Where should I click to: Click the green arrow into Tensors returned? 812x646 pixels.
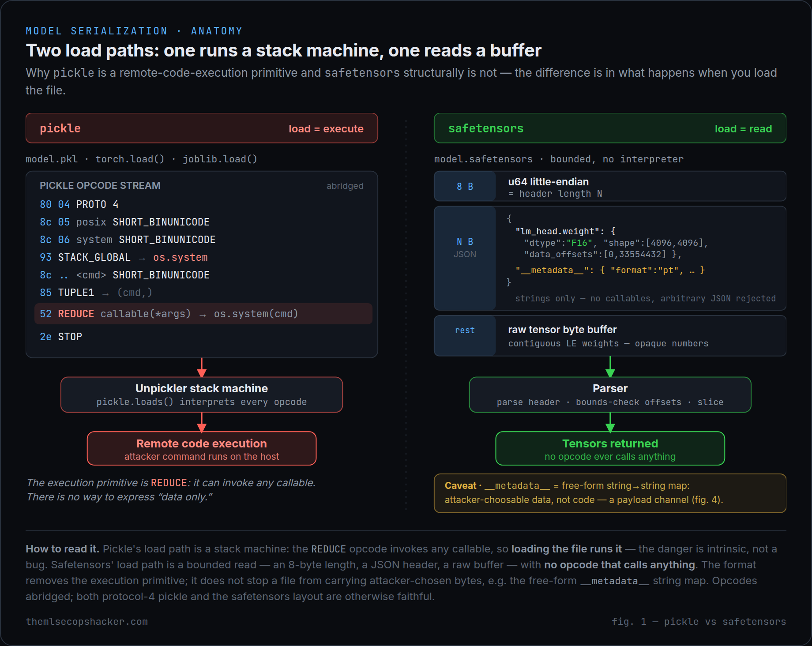pyautogui.click(x=610, y=422)
